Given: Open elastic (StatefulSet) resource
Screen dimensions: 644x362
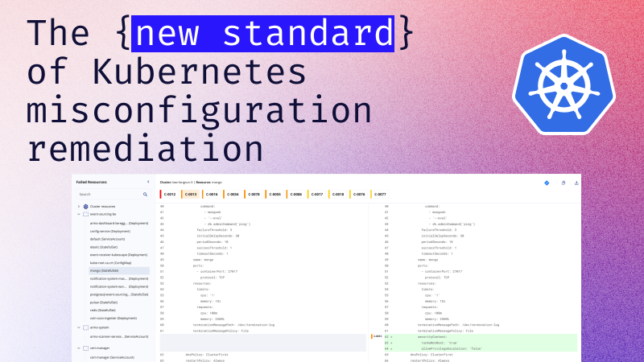Looking at the screenshot, I should 104,247.
